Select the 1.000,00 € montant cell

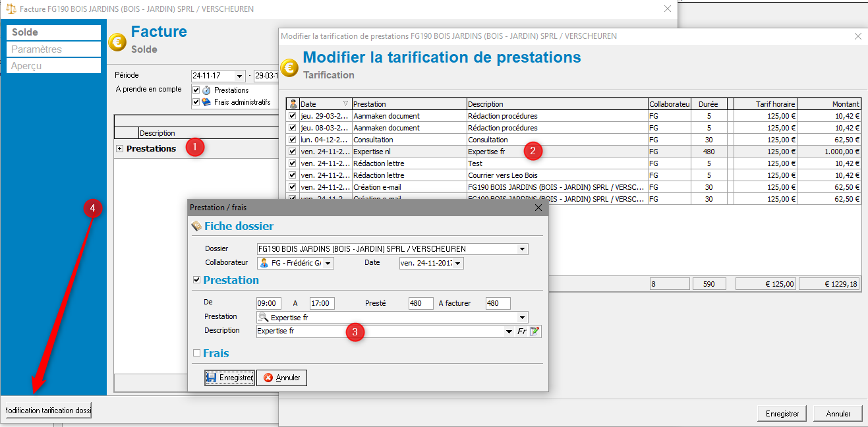point(829,152)
